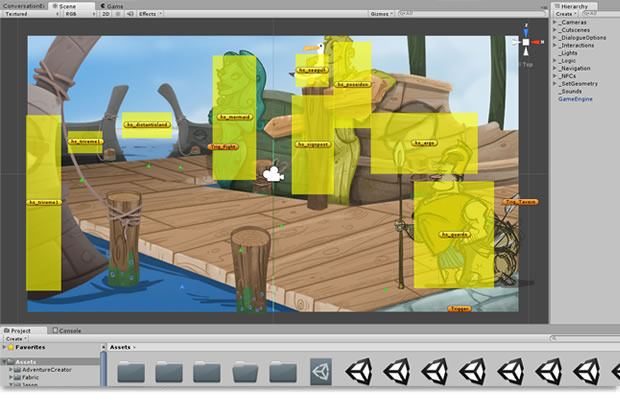Click the Trig_Fight trigger label

[x=223, y=147]
